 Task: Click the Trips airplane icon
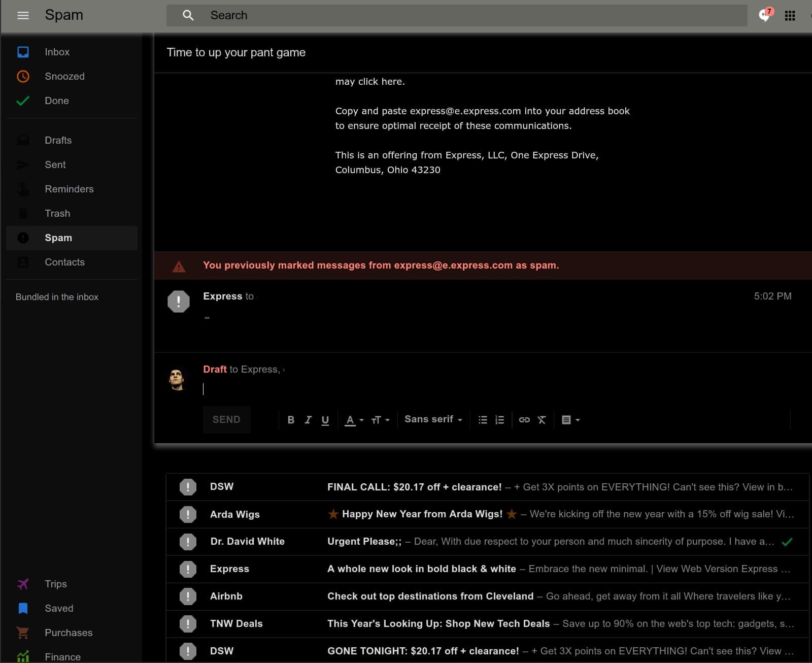pyautogui.click(x=23, y=584)
